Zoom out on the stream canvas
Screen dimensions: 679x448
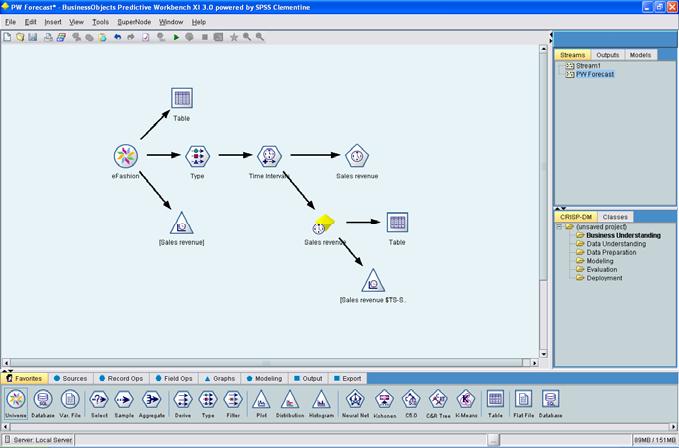coord(259,37)
